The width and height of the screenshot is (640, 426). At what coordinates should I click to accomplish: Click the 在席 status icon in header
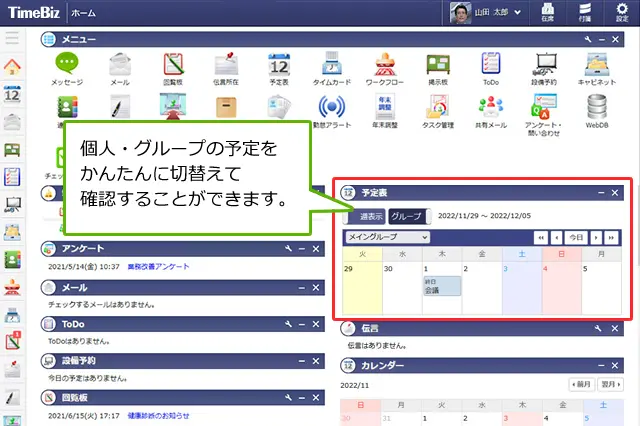[x=548, y=13]
